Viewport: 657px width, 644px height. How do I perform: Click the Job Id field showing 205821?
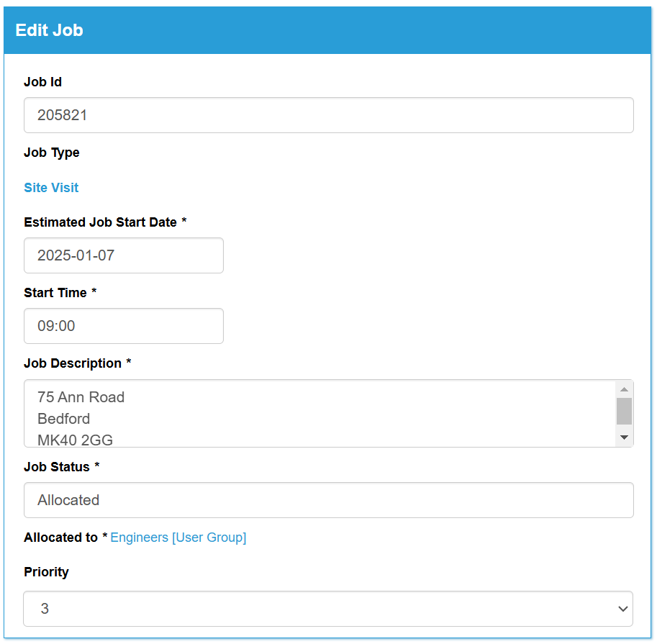328,115
